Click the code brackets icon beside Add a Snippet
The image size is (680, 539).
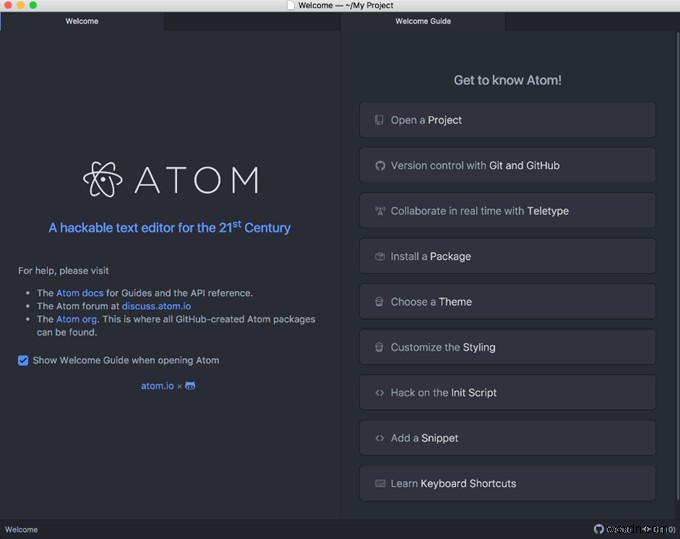379,438
